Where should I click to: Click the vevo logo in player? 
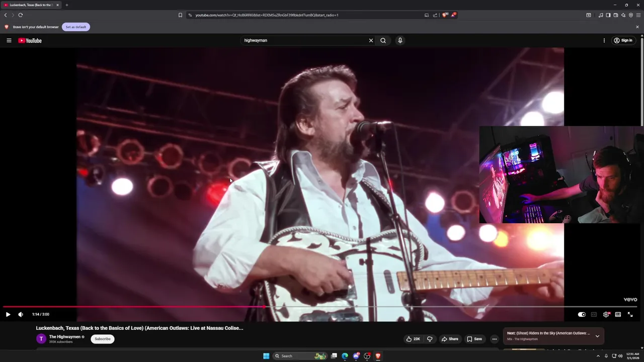tap(630, 300)
